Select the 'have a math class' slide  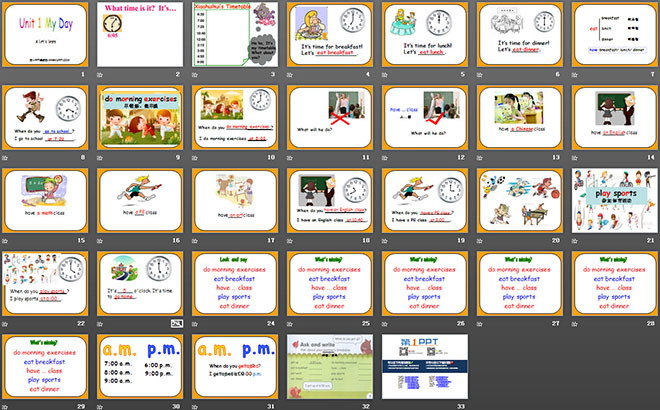click(x=45, y=201)
